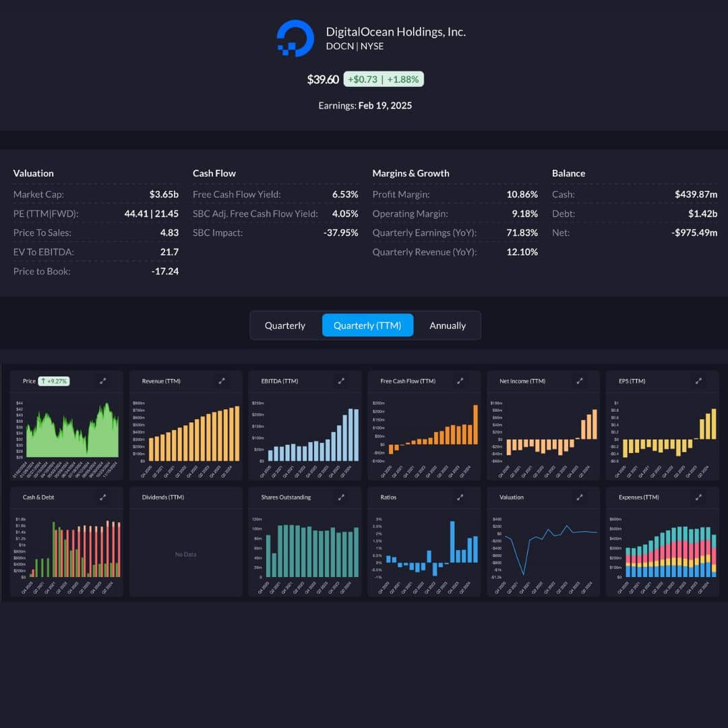Viewport: 728px width, 728px height.
Task: Click the $39.60 share price
Action: (323, 80)
